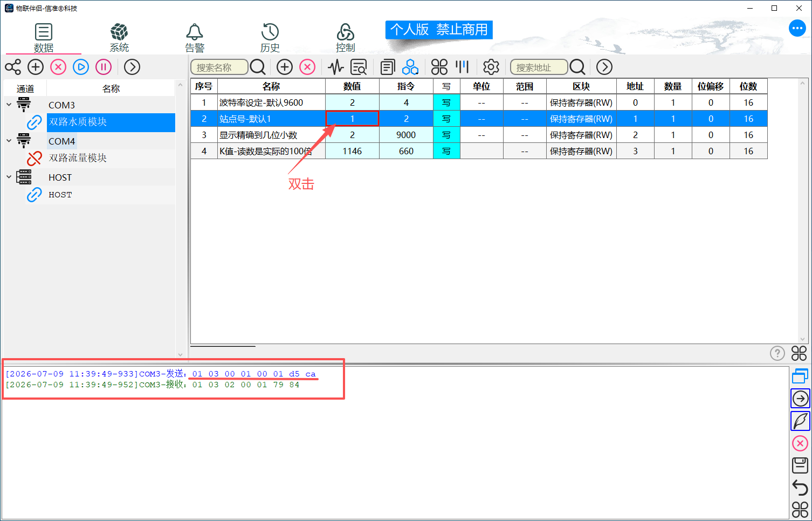Select 双路水质模块 device under COM3
Viewport: 812px width, 521px height.
click(111, 122)
